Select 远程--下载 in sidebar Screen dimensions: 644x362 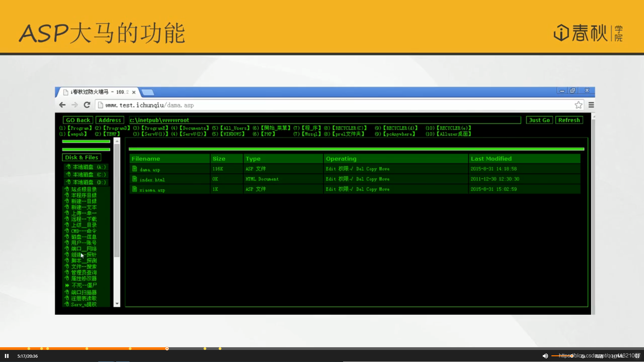[x=84, y=219]
